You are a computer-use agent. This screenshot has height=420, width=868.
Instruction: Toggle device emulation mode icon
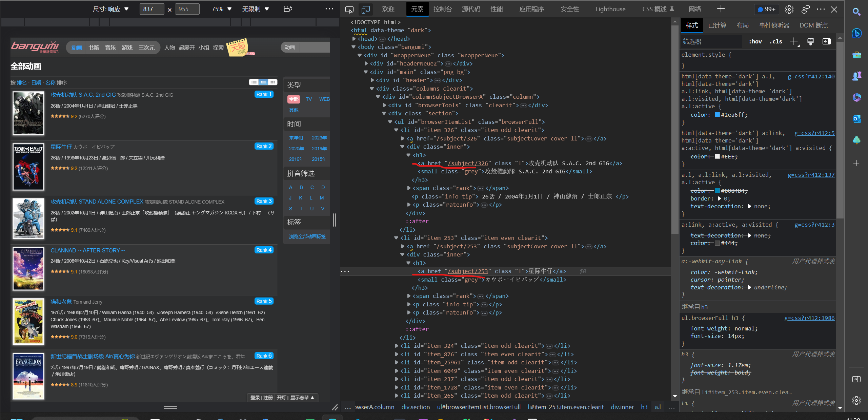click(365, 9)
